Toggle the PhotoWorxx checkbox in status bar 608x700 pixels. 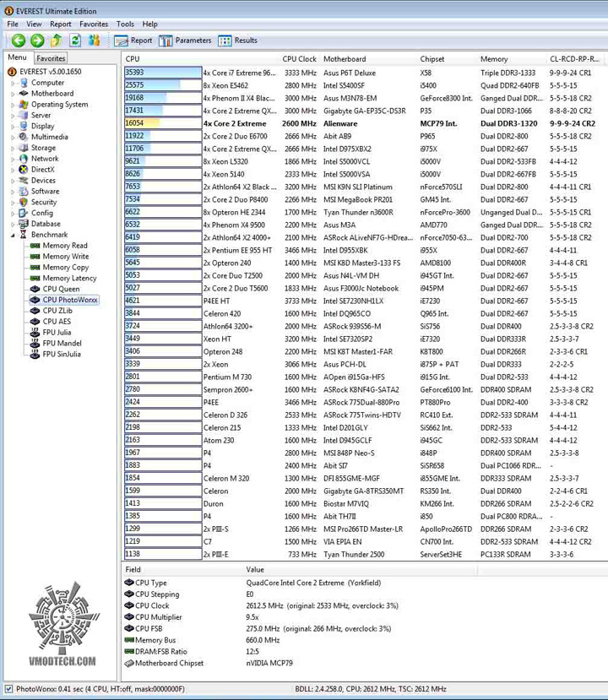click(x=8, y=689)
